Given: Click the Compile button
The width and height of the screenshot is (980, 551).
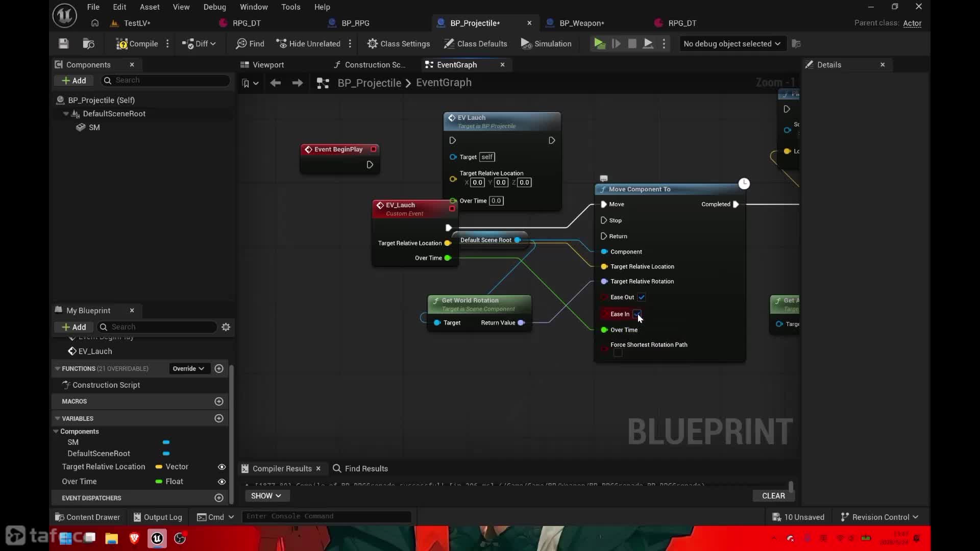Looking at the screenshot, I should [137, 44].
